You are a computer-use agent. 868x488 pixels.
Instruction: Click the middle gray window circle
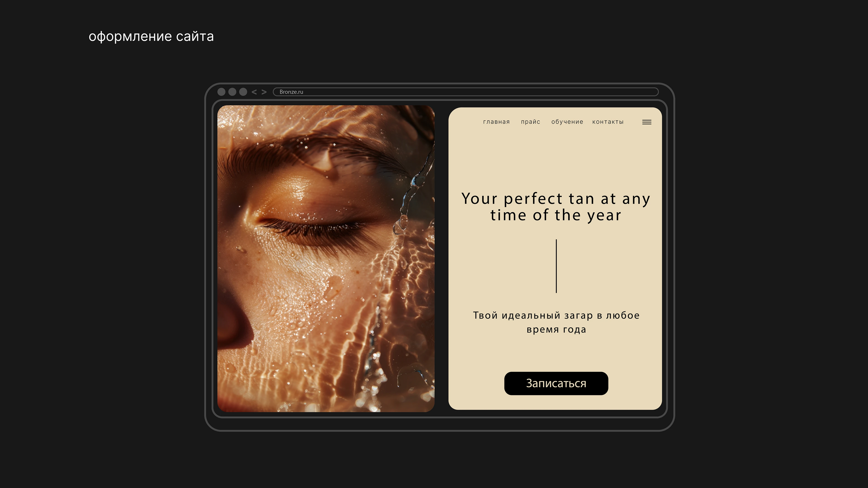tap(232, 92)
